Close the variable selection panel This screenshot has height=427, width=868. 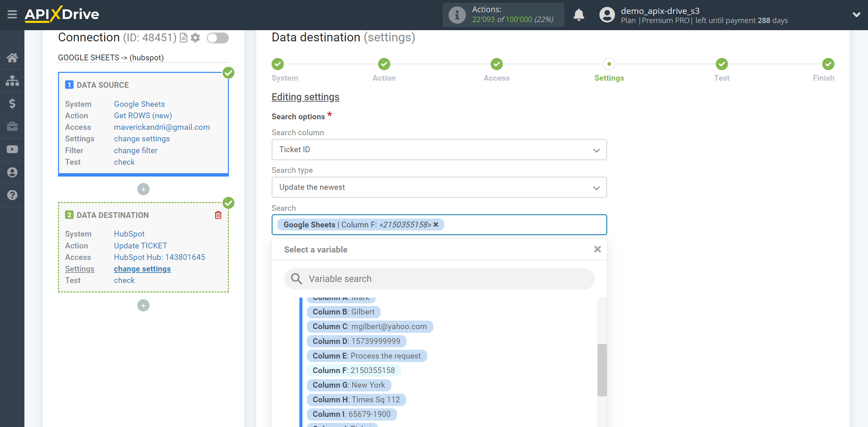pyautogui.click(x=597, y=249)
